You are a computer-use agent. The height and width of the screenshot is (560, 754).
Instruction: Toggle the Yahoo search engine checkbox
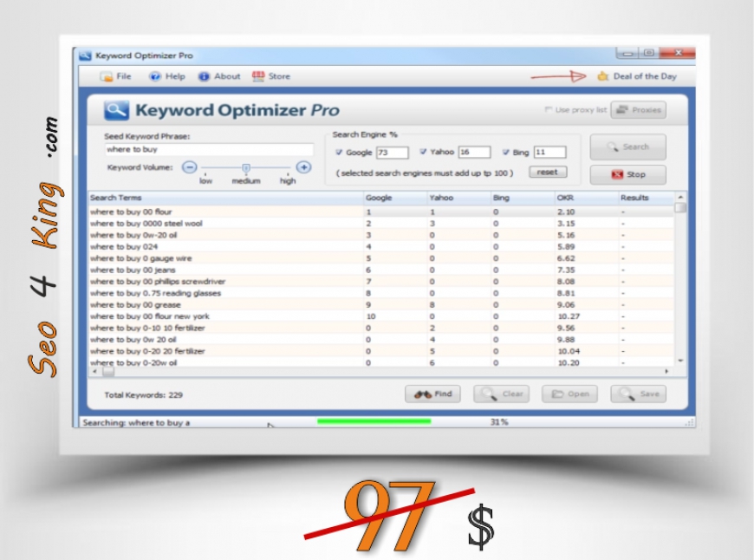coord(423,152)
